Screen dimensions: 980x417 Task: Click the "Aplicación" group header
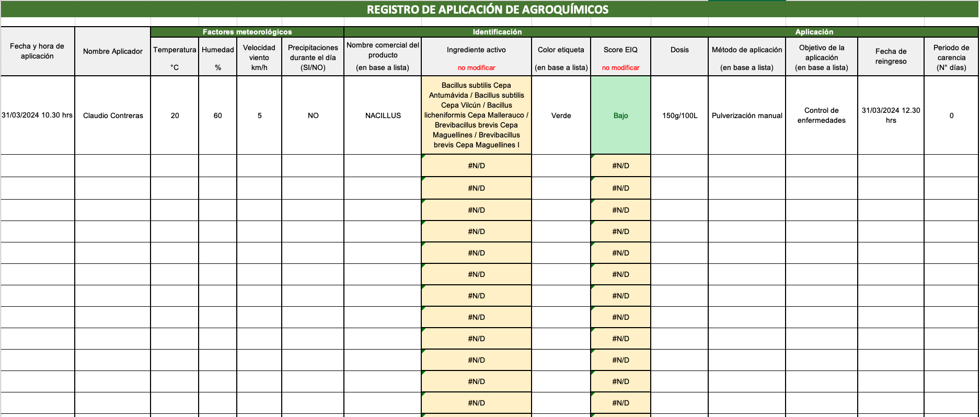[814, 32]
